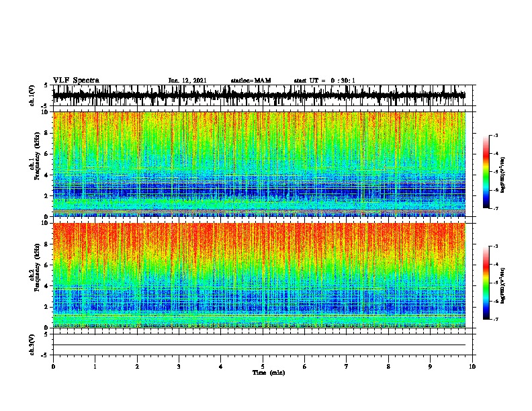Click the time axis tick label "7"
This screenshot has width=532, height=411.
[347, 367]
